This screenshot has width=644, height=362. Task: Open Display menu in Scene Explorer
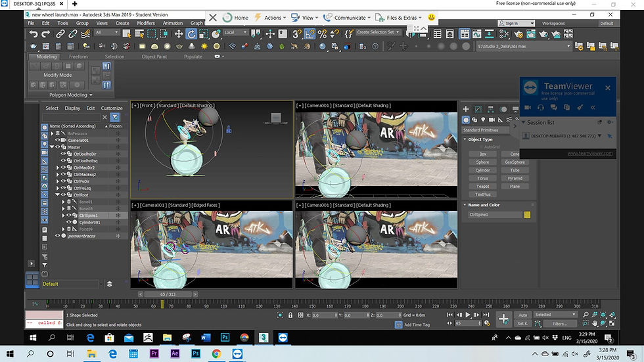tap(72, 108)
